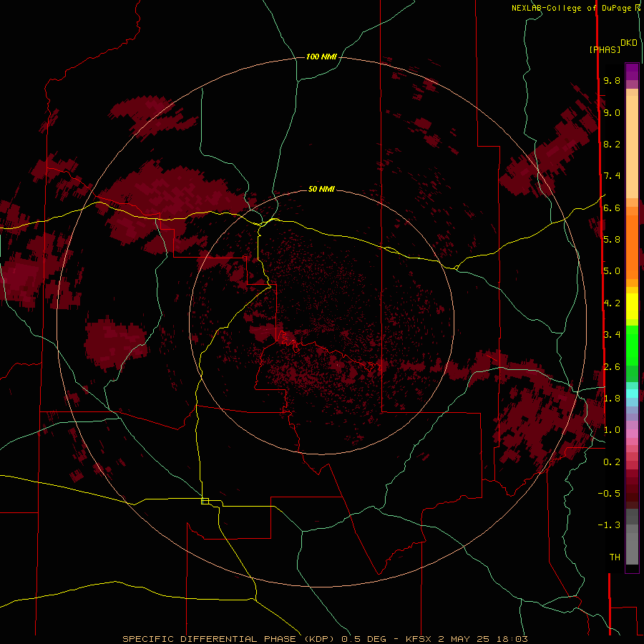Click the 18:03 timestamp in caption

point(512,639)
